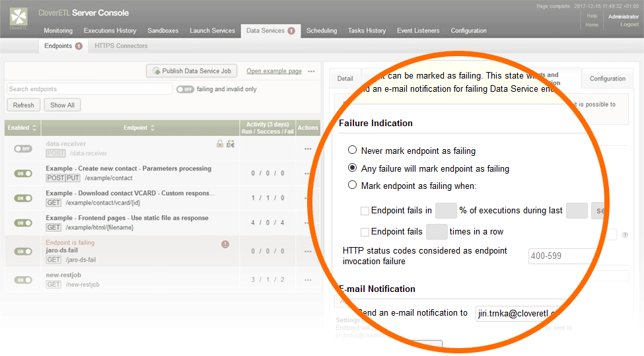Click failing warning icon on jaro-ds-fail

(x=225, y=244)
